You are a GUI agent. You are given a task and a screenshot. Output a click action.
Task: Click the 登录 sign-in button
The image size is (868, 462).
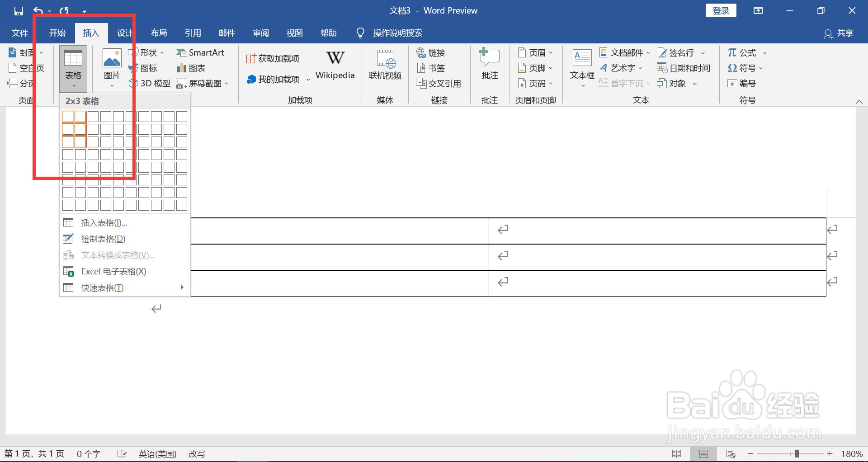tap(720, 10)
